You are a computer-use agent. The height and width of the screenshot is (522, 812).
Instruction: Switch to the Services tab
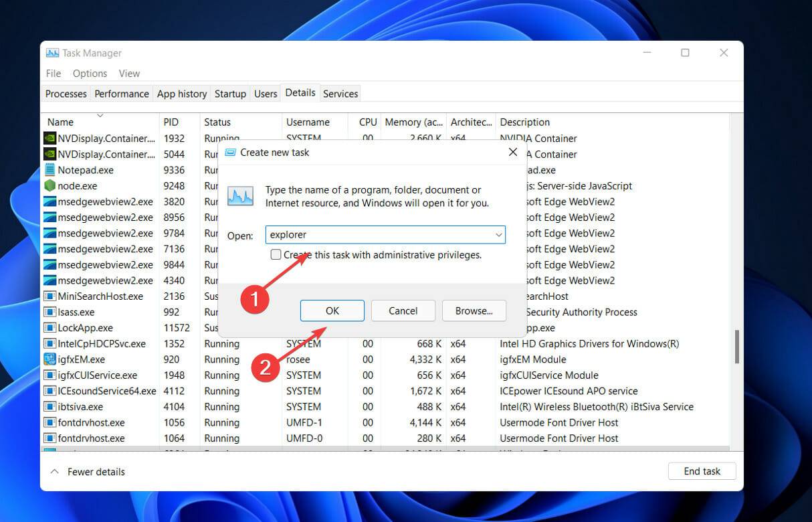click(x=340, y=93)
